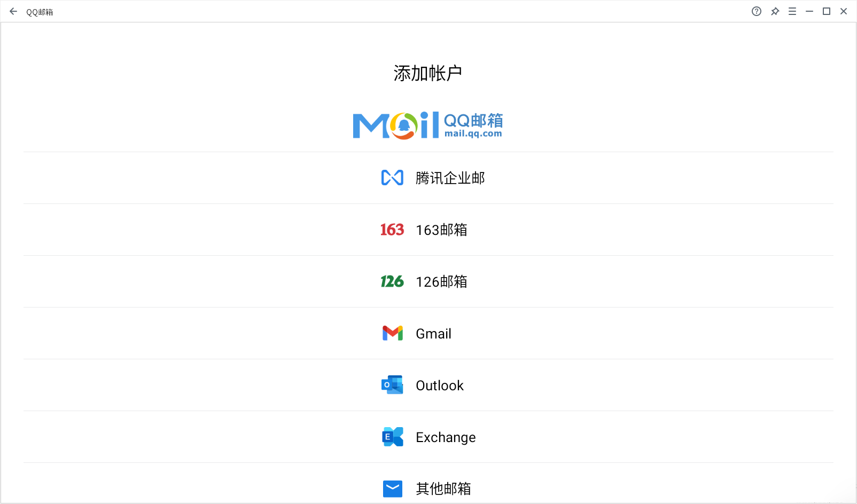Select the QQ邮箱 mail.qq.com logo
The width and height of the screenshot is (857, 504).
[428, 125]
